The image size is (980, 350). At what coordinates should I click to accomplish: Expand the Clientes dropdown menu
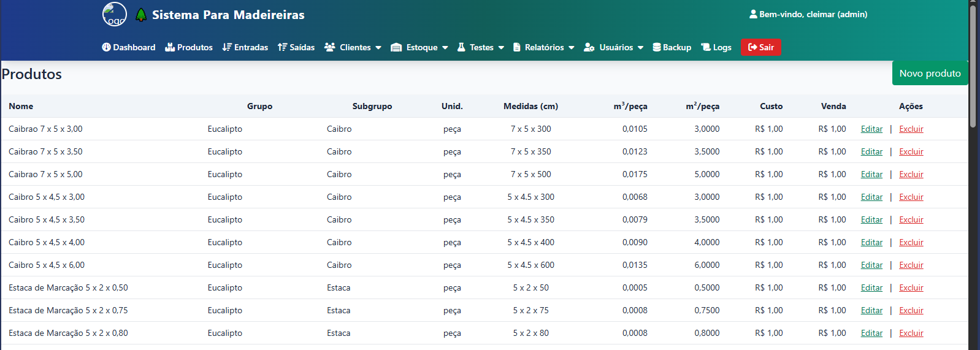click(353, 47)
